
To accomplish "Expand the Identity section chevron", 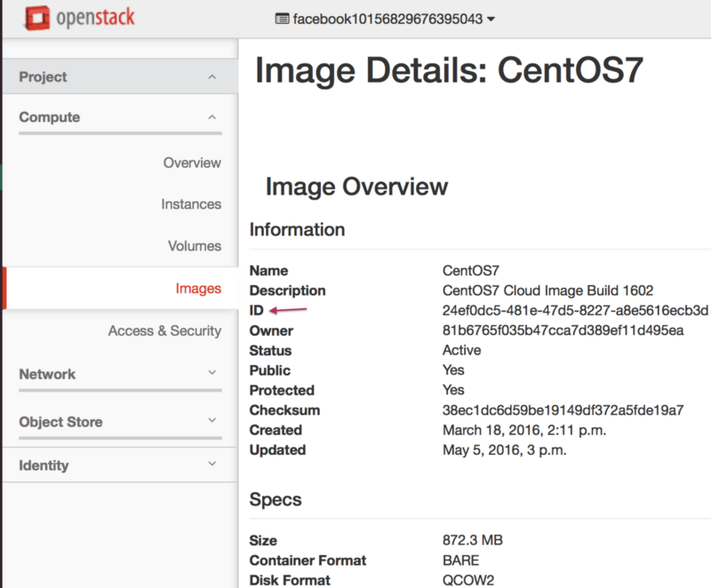I will (x=212, y=465).
